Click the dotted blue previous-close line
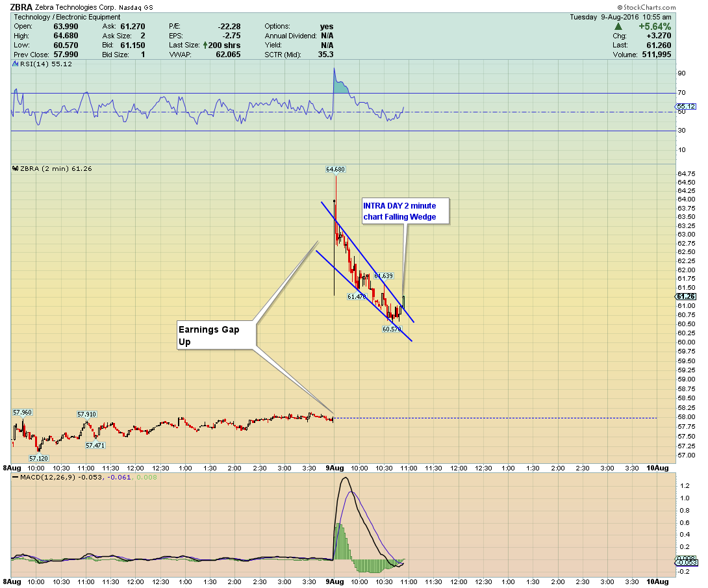 [x=495, y=418]
